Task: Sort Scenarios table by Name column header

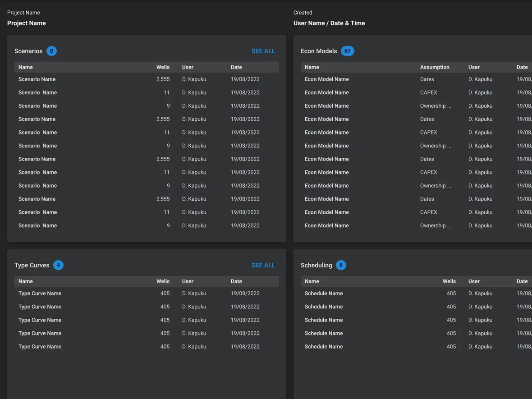Action: 25,67
